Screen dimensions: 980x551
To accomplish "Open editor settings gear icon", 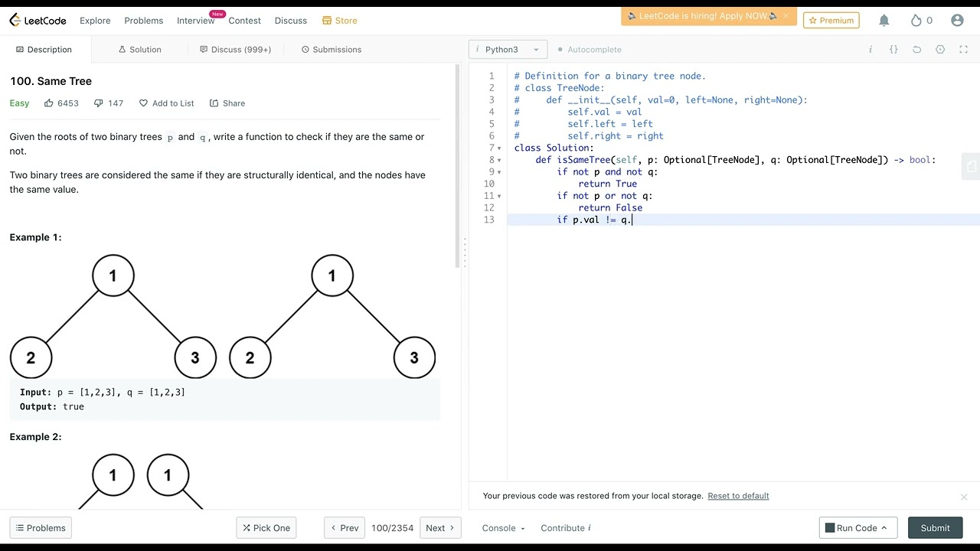I will [x=940, y=50].
